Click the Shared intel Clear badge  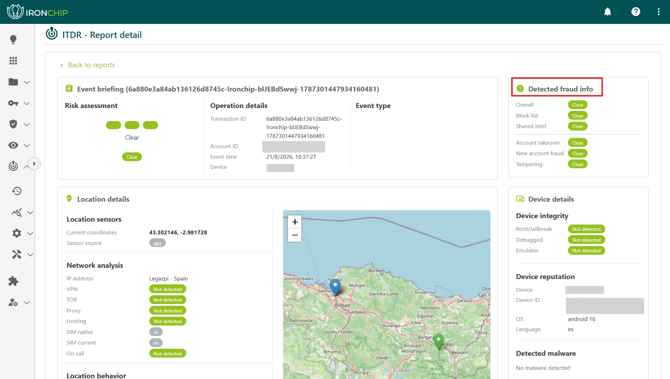[x=578, y=126]
